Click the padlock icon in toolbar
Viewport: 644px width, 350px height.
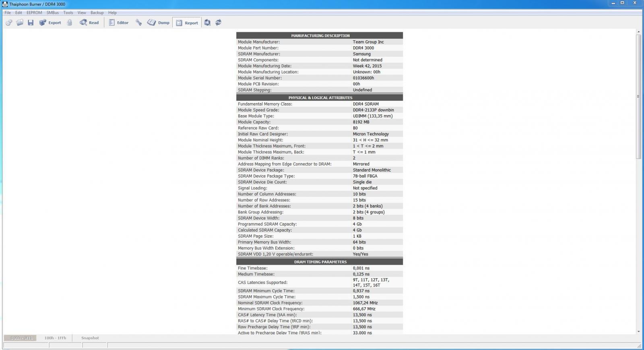(x=70, y=23)
